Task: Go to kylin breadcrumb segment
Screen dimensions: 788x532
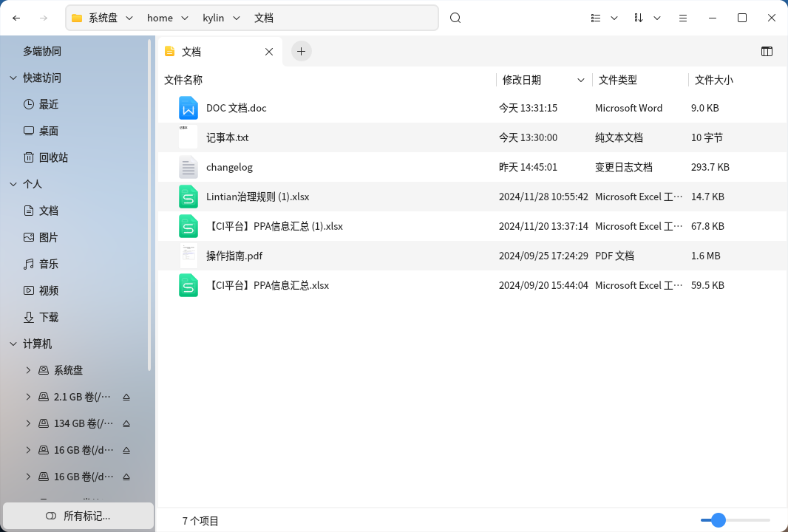Action: tap(213, 18)
